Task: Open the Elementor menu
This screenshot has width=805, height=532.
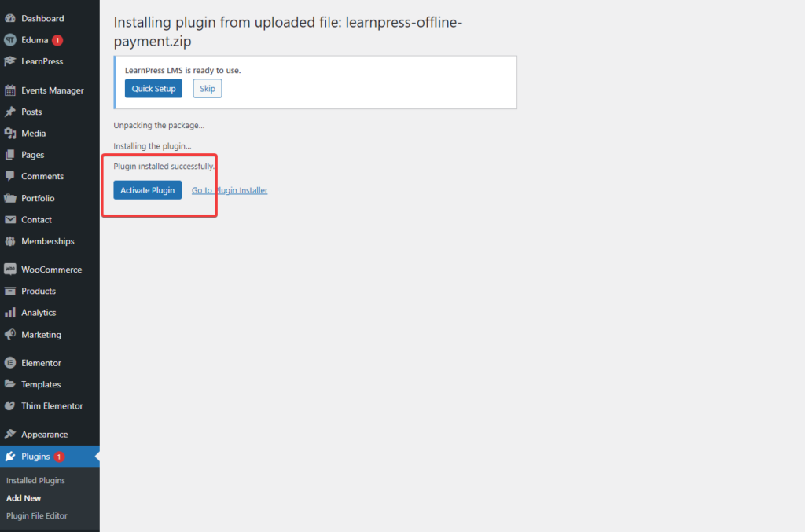Action: 40,362
